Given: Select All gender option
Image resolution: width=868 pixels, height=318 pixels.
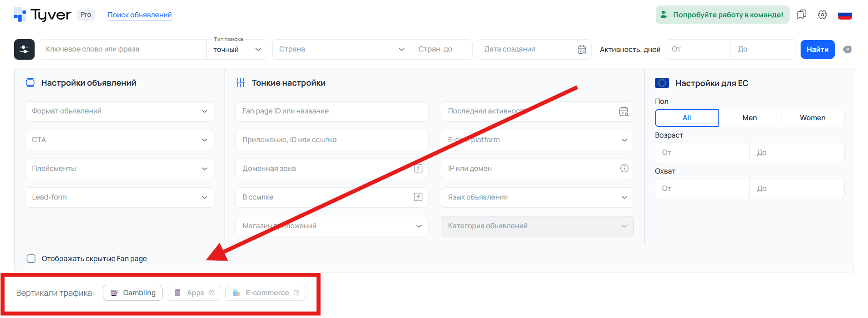Looking at the screenshot, I should coord(687,118).
